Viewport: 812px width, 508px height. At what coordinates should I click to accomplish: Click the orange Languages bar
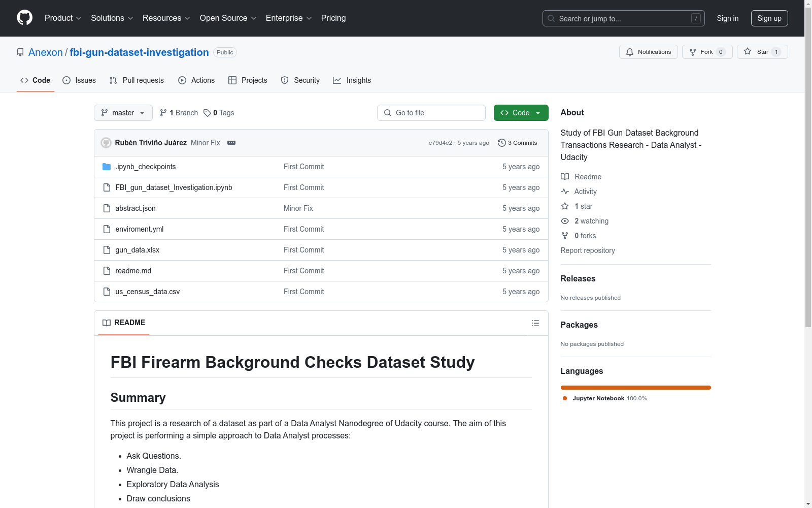[636, 388]
